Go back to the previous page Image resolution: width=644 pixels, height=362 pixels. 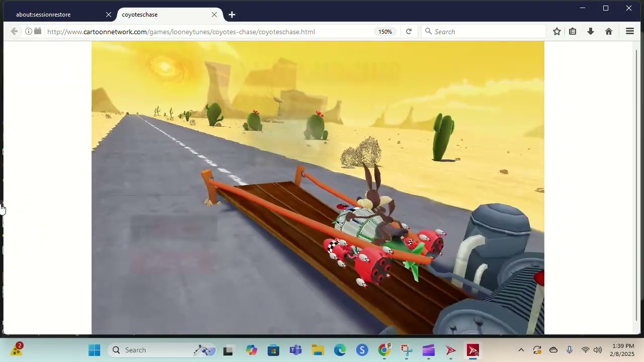click(14, 32)
